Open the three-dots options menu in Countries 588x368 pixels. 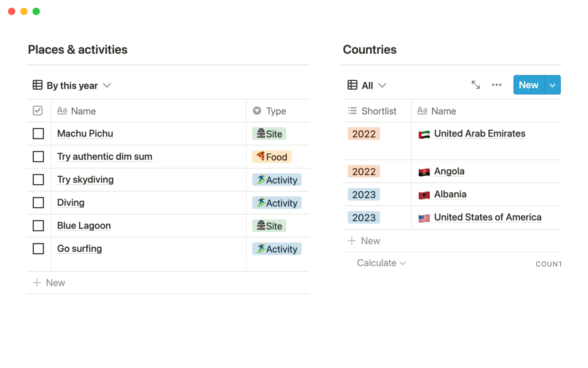click(x=496, y=85)
